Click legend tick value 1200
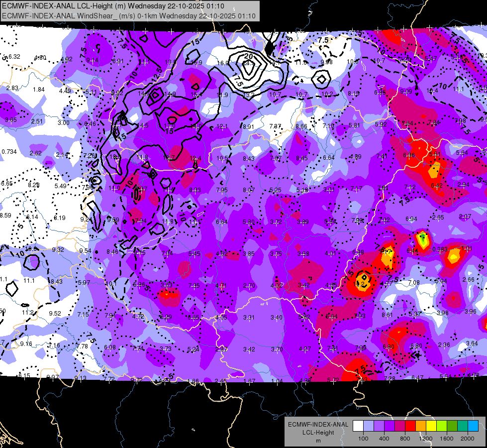Screen dimensions: 487x448 click(x=426, y=439)
